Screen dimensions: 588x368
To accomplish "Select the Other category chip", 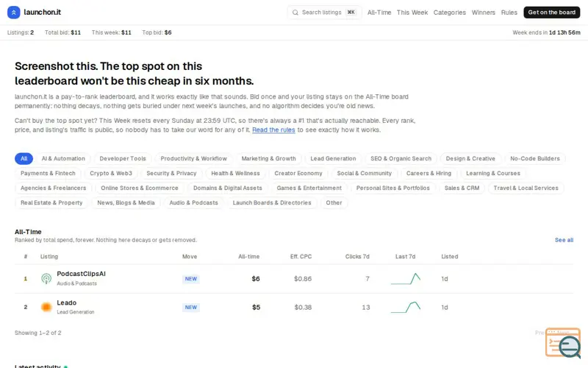I will coord(334,202).
